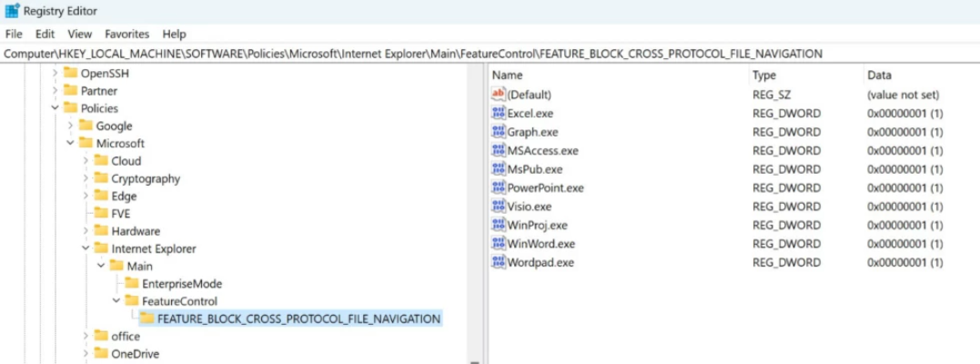Screen dimensions: 980x364
Task: Select the Excel.exe value name
Action: [x=530, y=113]
